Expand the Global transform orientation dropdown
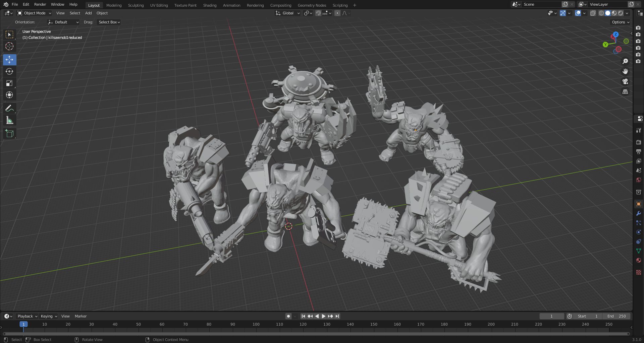644x343 pixels. [288, 13]
